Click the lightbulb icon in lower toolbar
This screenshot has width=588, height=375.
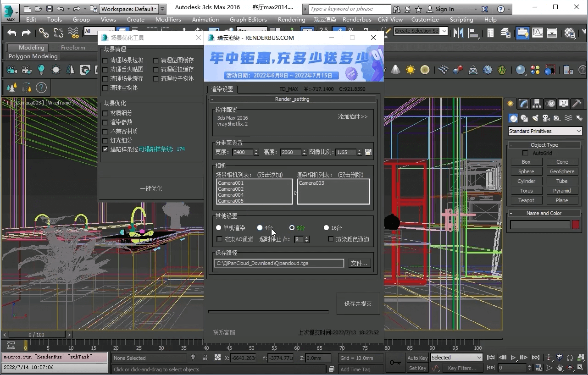click(x=41, y=70)
